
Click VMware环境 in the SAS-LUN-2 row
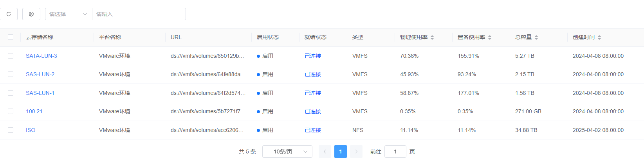pos(114,74)
